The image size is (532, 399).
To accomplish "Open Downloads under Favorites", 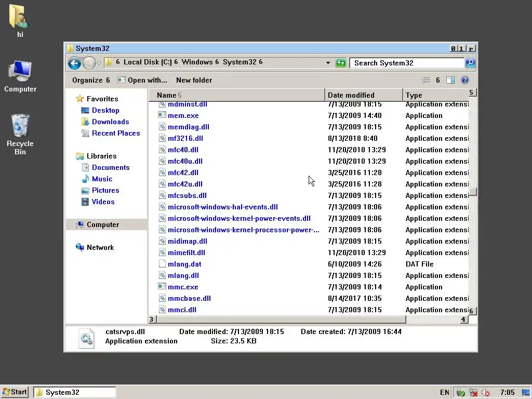I will (105, 122).
